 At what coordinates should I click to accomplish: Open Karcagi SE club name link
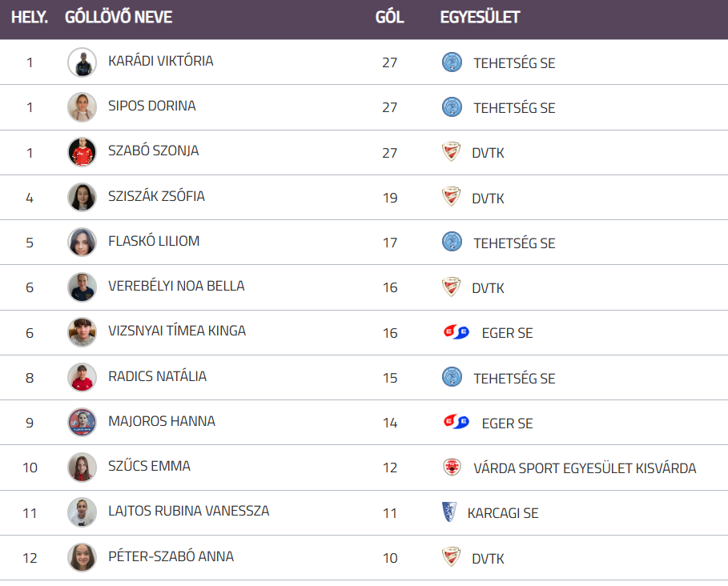pos(503,513)
